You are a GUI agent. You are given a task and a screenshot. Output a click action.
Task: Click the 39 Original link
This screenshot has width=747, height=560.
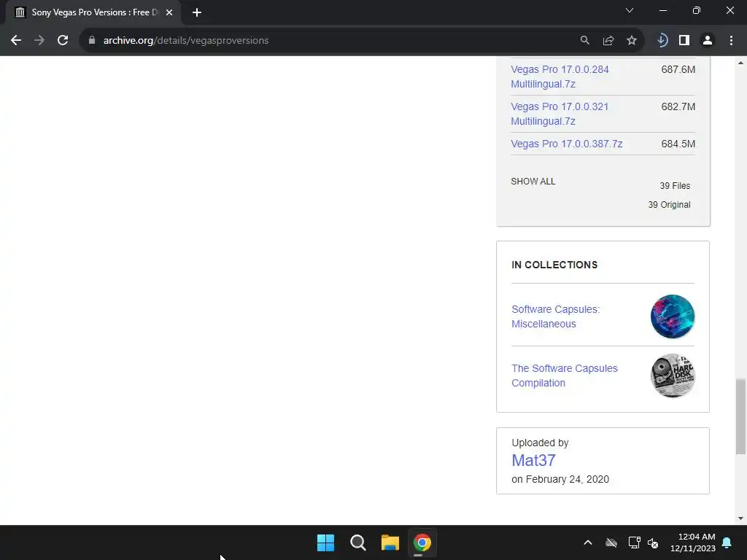(x=669, y=205)
